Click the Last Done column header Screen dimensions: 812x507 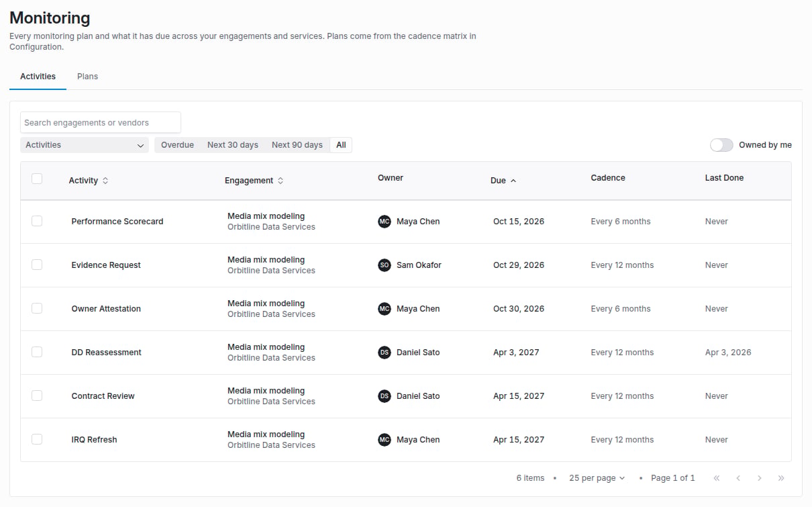pyautogui.click(x=724, y=178)
